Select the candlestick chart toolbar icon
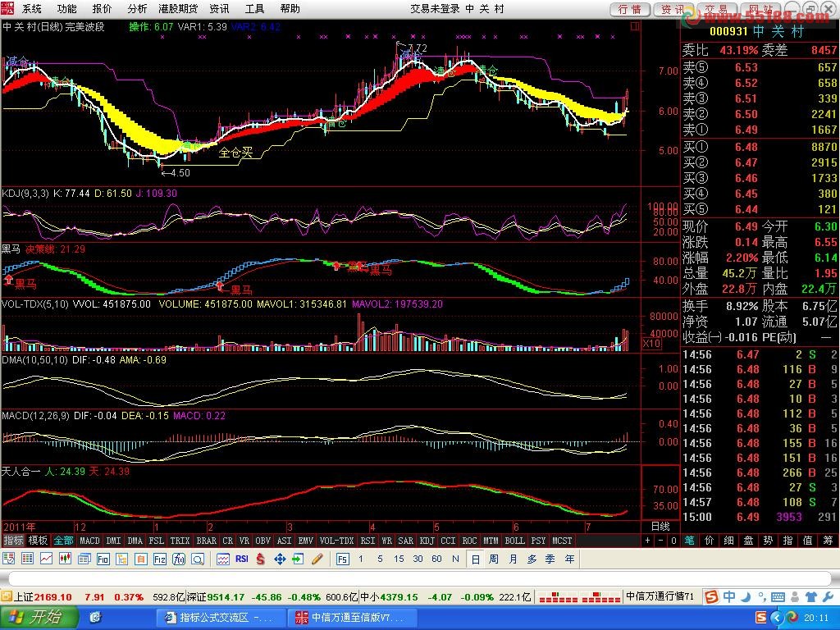This screenshot has height=630, width=840. (65, 559)
